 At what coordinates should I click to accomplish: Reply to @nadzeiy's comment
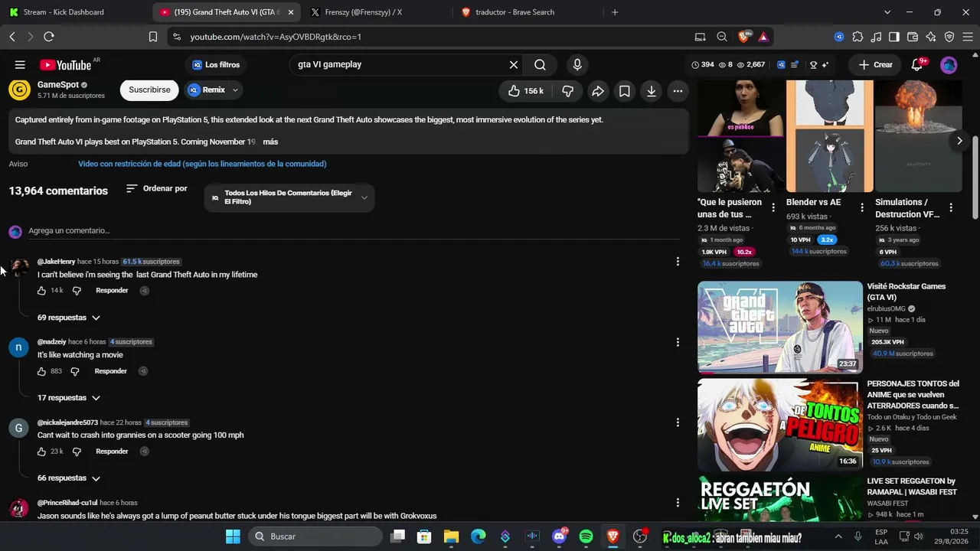click(111, 371)
